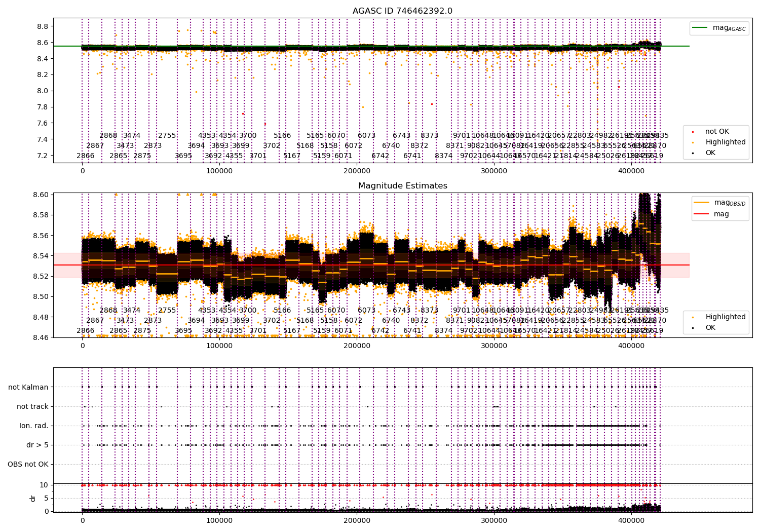Click x-tick 200000 under the bottom plot
The width and height of the screenshot is (760, 532).
pos(357,520)
